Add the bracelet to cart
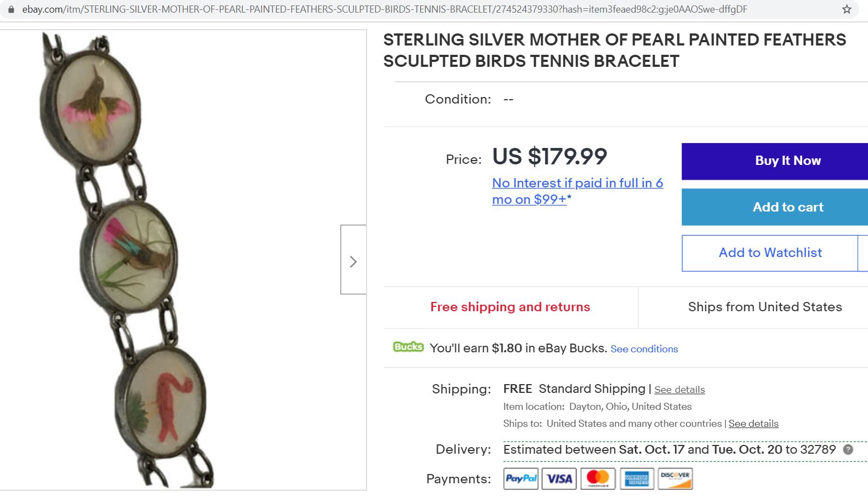 point(787,207)
